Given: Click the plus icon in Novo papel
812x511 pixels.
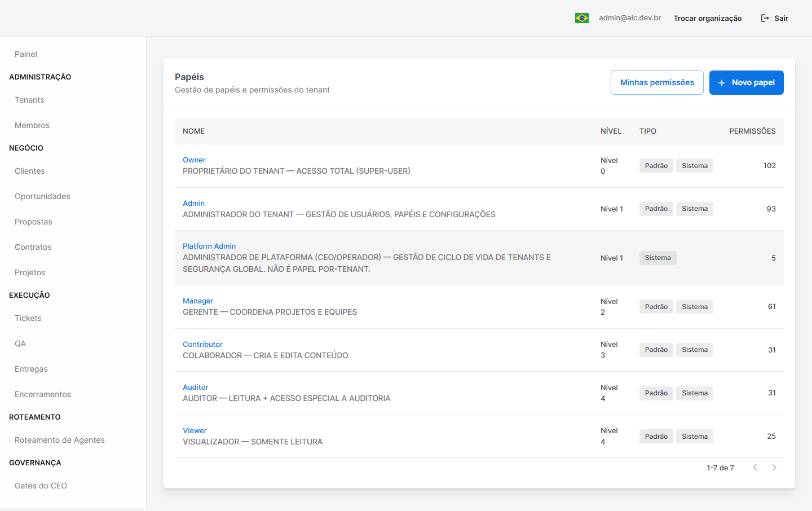Looking at the screenshot, I should click(x=722, y=83).
